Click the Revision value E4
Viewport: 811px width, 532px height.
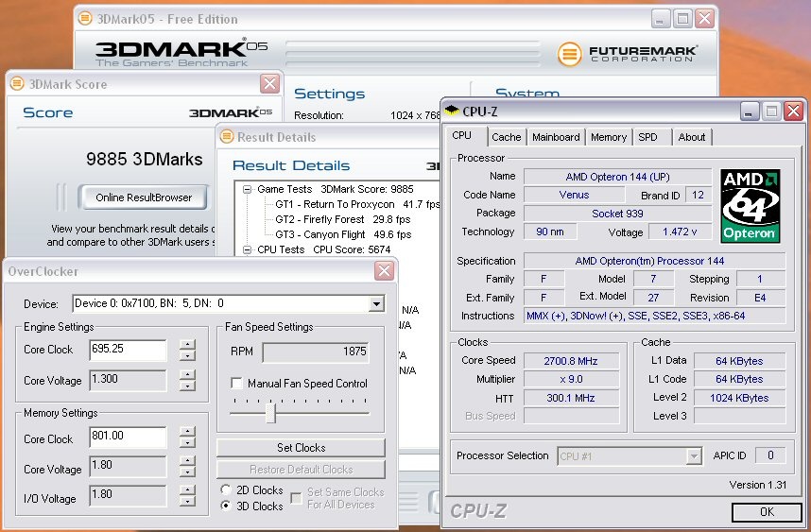point(760,298)
